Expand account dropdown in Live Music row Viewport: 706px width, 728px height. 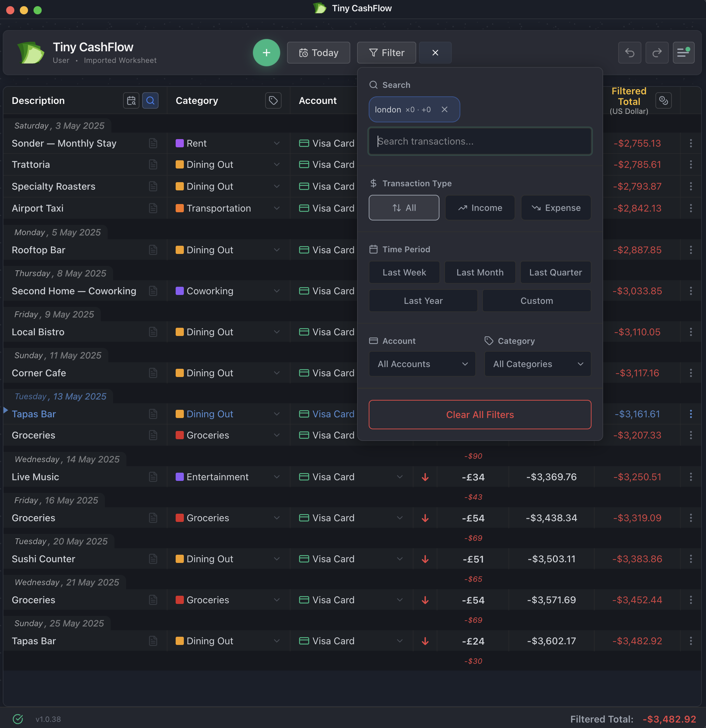(x=399, y=477)
